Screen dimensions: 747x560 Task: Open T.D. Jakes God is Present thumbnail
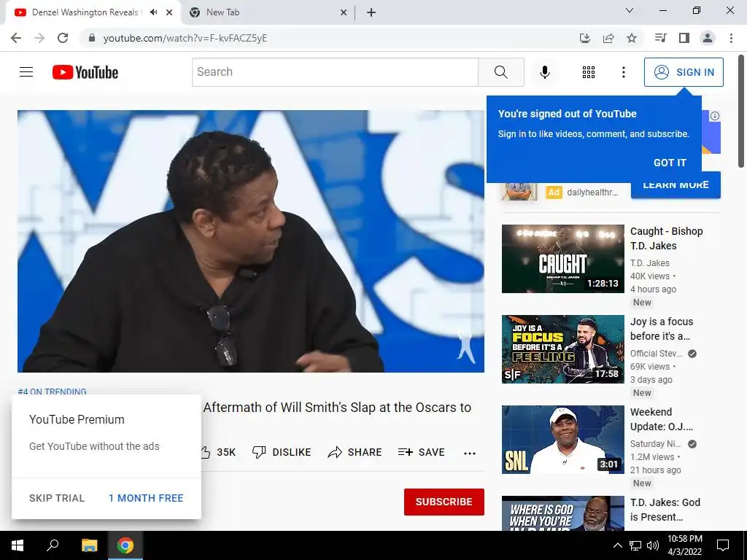tap(562, 513)
